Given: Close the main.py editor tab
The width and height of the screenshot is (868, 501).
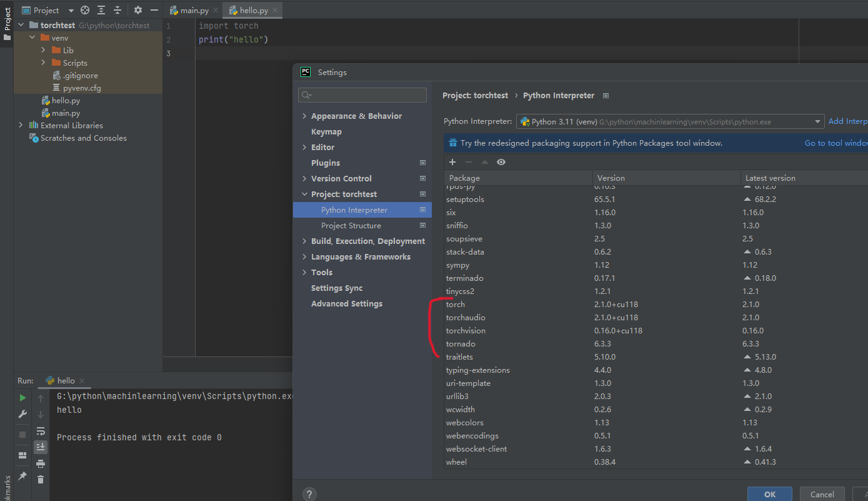Looking at the screenshot, I should click(215, 11).
